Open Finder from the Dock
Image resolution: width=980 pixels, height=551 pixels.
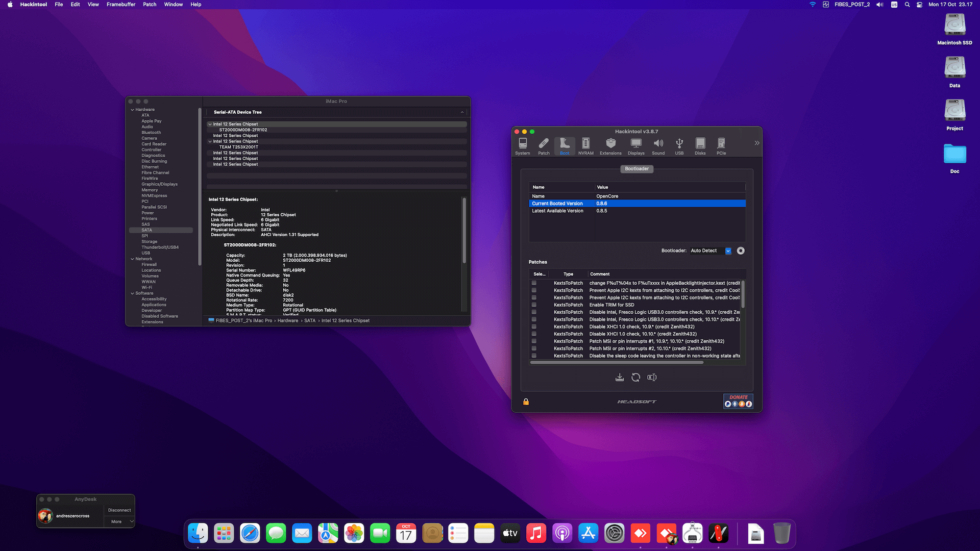tap(198, 534)
